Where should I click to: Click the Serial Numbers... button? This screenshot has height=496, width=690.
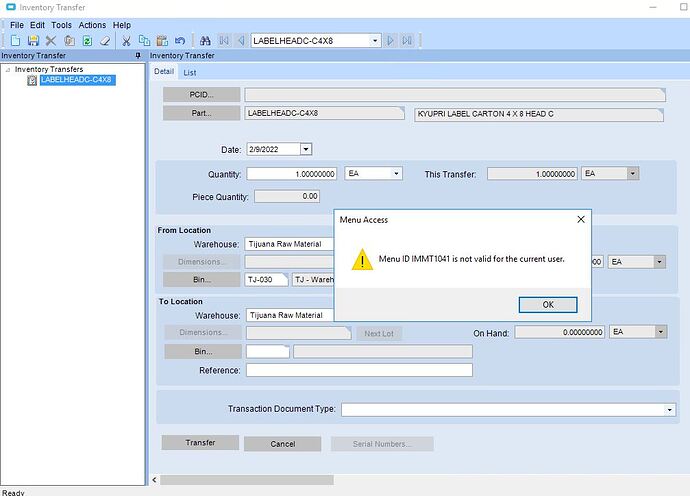[x=382, y=444]
